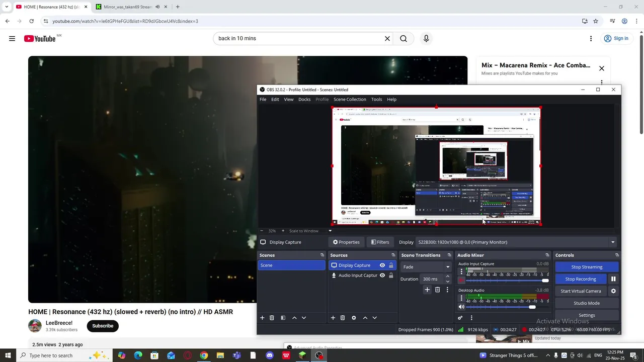
Task: Enable Studio Mode button
Action: pyautogui.click(x=587, y=303)
